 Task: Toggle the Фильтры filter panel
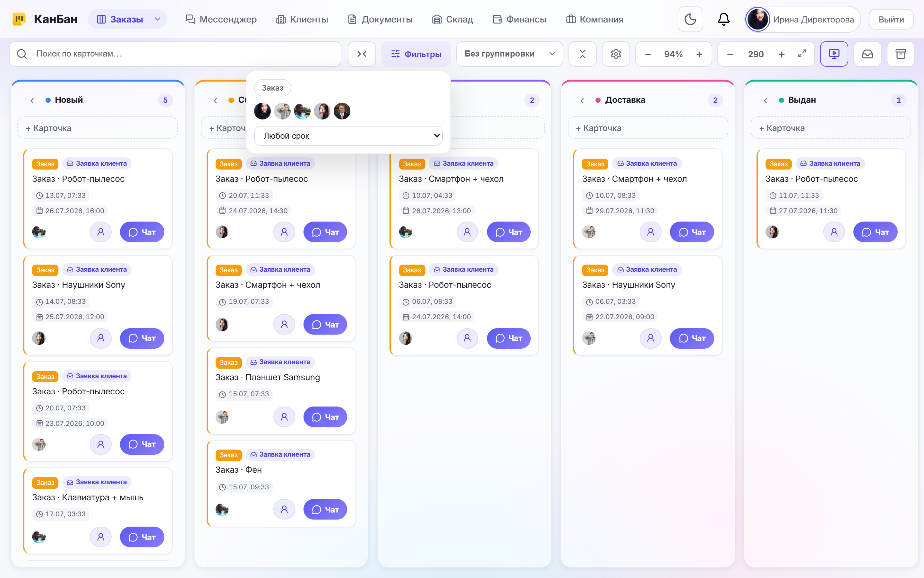[x=416, y=54]
